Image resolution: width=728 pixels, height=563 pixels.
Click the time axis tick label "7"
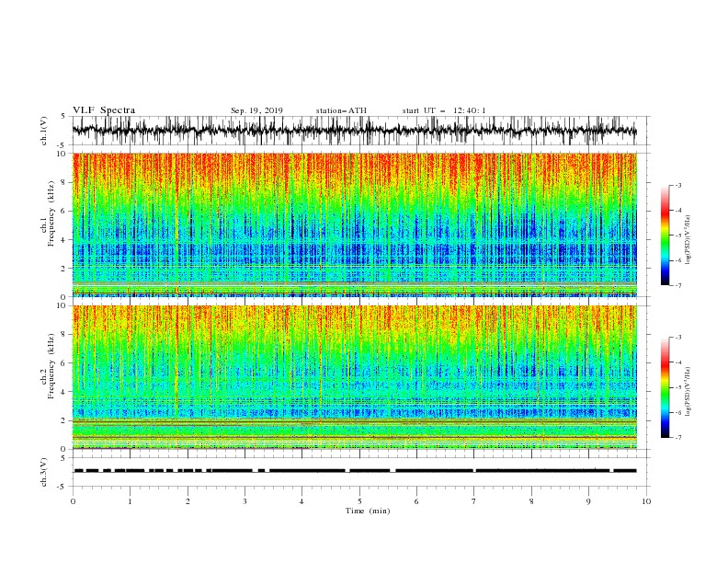click(x=474, y=501)
